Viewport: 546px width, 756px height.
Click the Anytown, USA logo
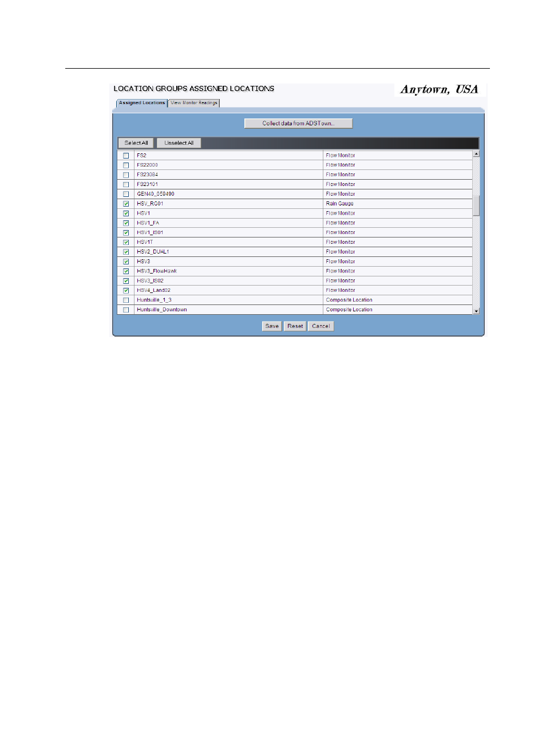coord(439,89)
